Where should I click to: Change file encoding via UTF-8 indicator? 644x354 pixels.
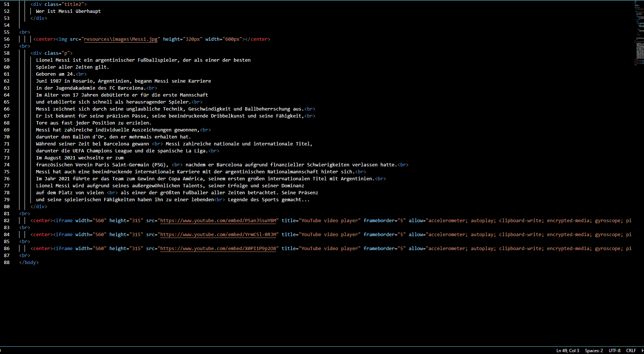coord(614,350)
